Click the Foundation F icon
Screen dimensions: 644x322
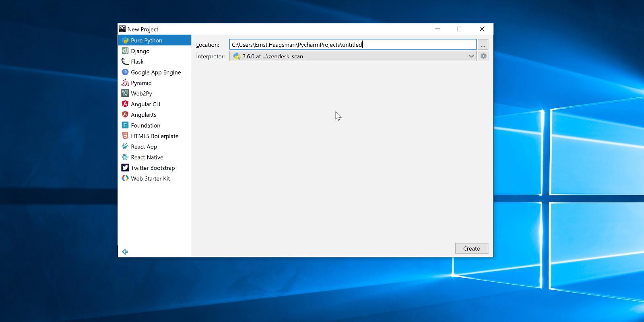[x=125, y=125]
